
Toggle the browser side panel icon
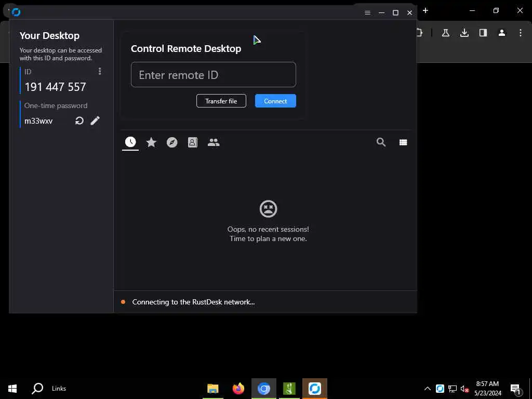tap(483, 33)
